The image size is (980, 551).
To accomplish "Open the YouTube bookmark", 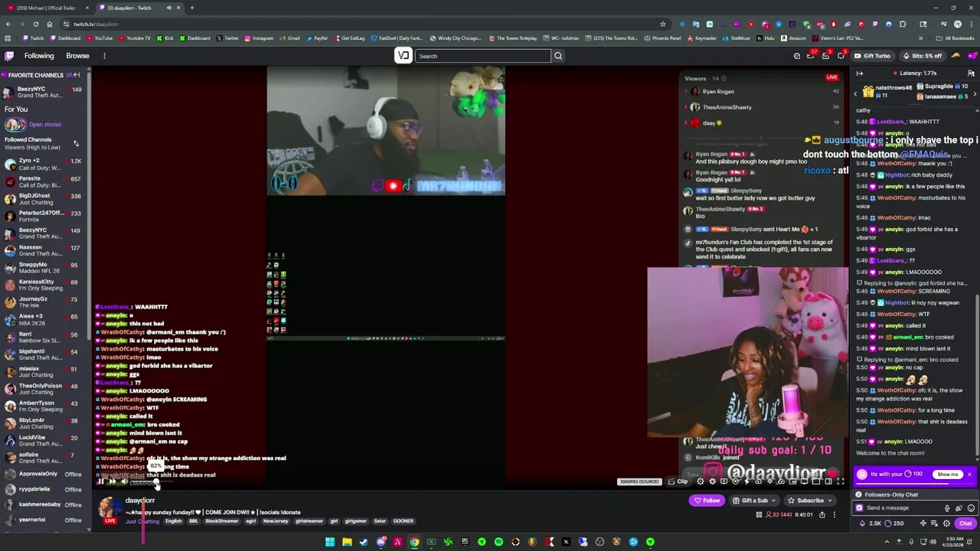I will click(x=100, y=38).
